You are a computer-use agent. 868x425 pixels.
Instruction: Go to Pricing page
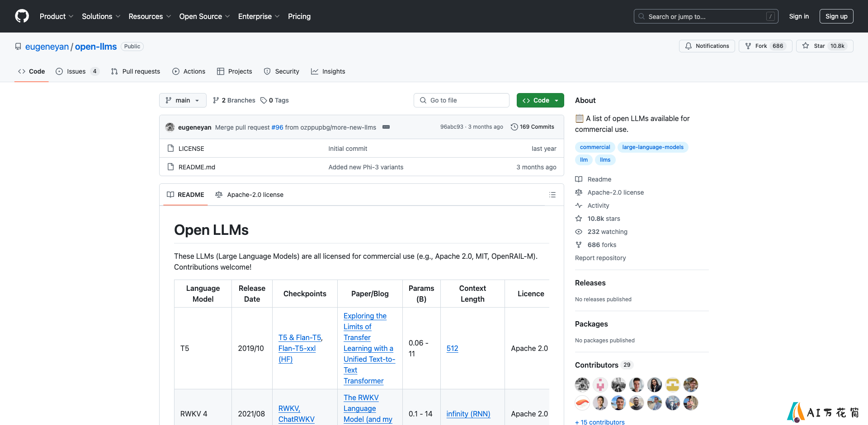(299, 16)
